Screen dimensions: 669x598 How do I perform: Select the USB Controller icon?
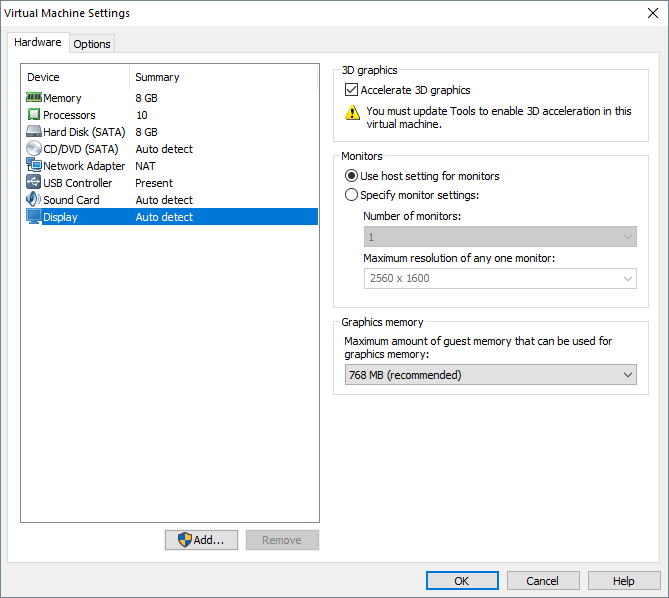(x=33, y=183)
